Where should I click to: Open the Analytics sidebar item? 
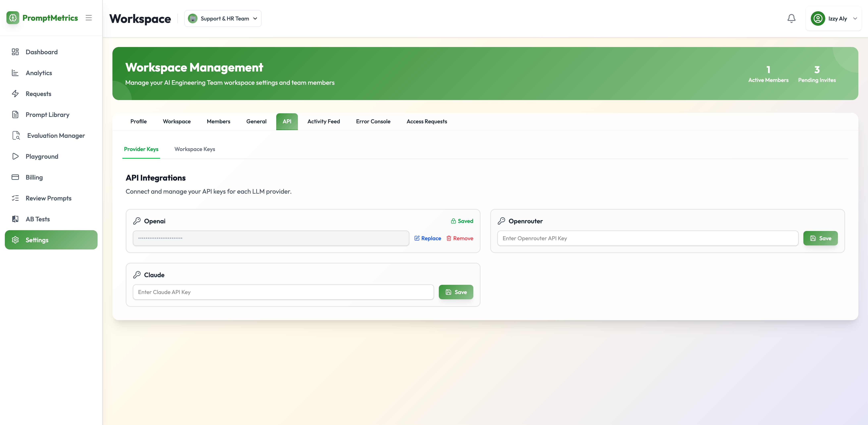[38, 73]
